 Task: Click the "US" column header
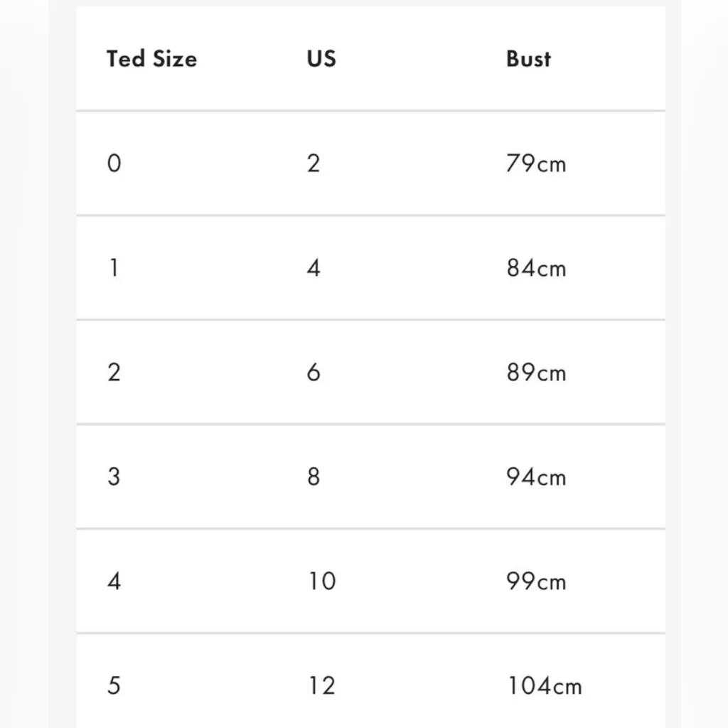click(x=321, y=59)
